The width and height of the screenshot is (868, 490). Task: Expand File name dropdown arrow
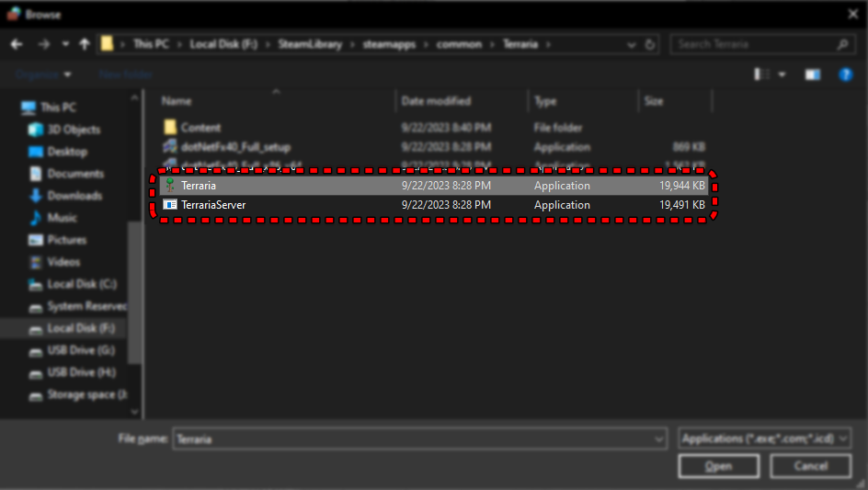click(658, 439)
